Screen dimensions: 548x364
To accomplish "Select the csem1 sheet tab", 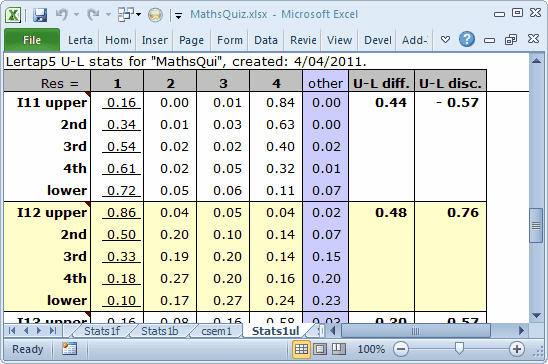I will [216, 331].
